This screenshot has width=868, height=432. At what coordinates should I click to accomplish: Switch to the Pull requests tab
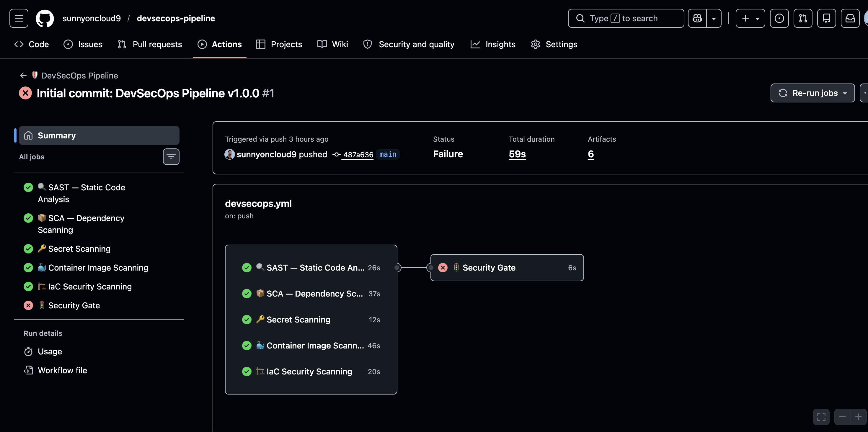coord(150,45)
